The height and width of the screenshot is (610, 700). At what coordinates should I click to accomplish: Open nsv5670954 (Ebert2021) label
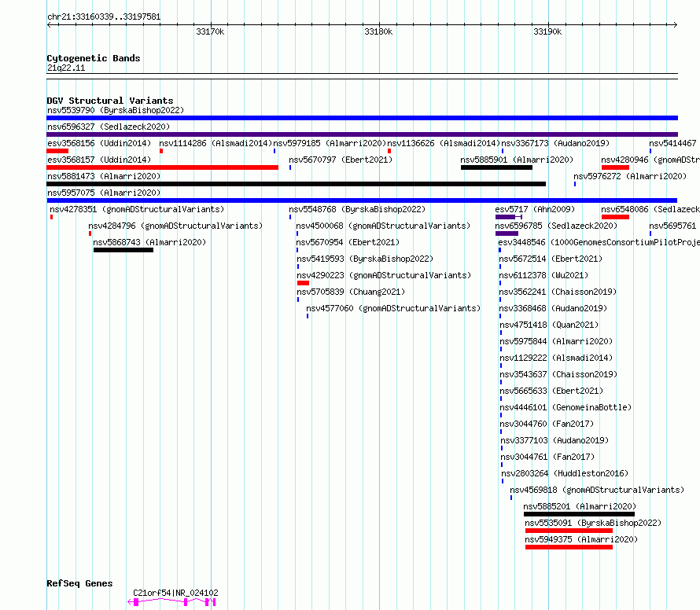pyautogui.click(x=348, y=242)
